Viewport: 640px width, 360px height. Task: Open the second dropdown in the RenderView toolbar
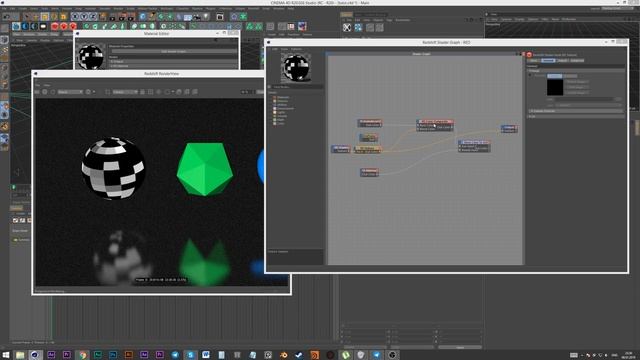click(x=125, y=92)
